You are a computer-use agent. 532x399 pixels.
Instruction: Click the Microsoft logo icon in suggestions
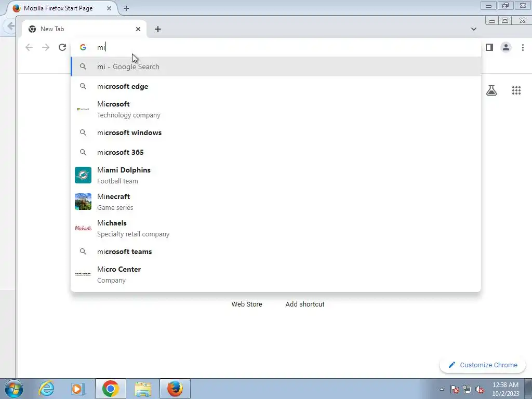(83, 109)
